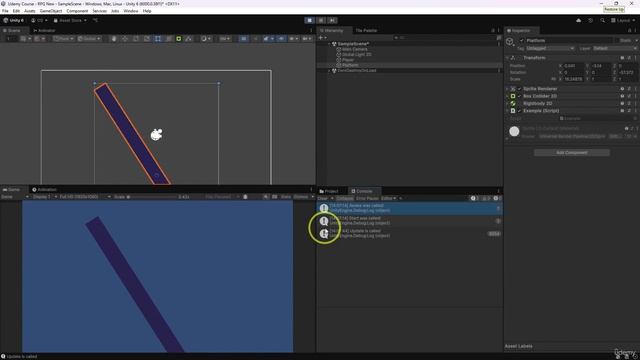Click Stats button in Game view
The image size is (640, 360).
[286, 197]
